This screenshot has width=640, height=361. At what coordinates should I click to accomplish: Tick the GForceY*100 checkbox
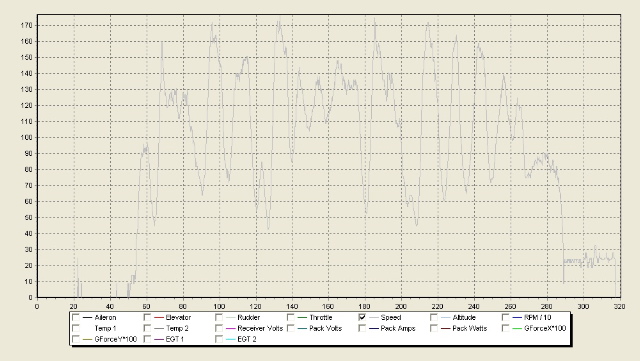(76, 339)
